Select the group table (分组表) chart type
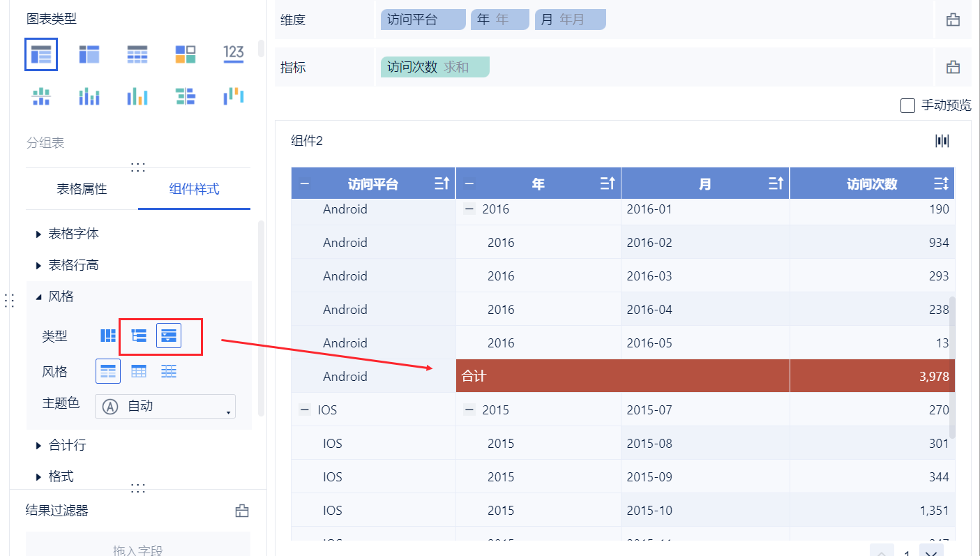This screenshot has width=980, height=556. tap(41, 54)
